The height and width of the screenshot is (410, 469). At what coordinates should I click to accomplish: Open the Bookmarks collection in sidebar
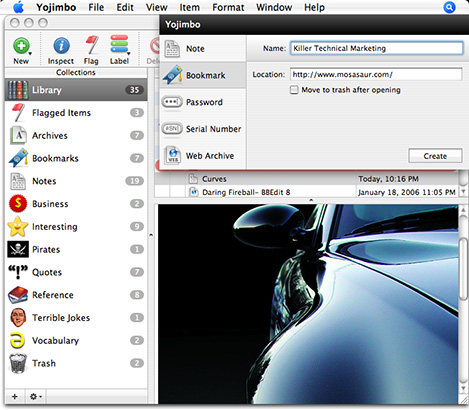(76, 158)
